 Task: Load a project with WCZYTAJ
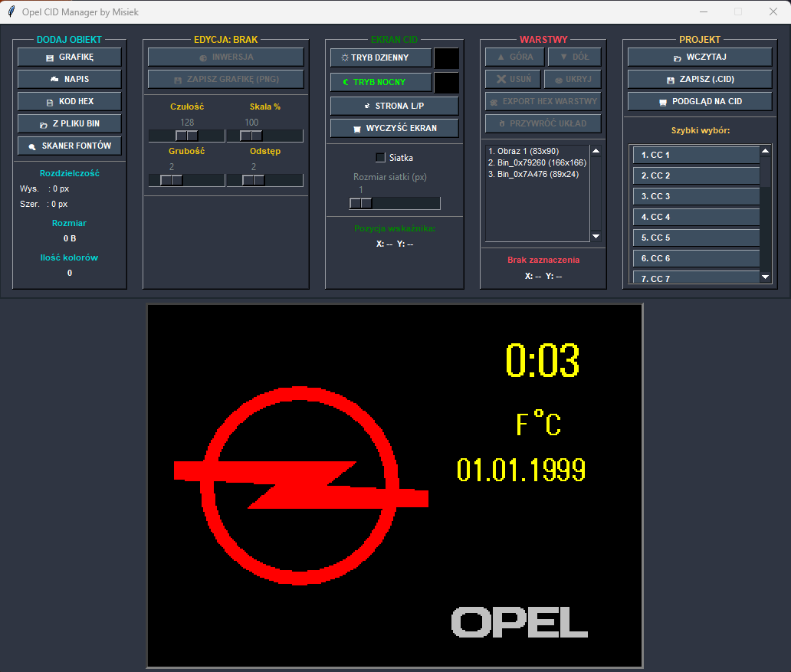click(x=700, y=57)
